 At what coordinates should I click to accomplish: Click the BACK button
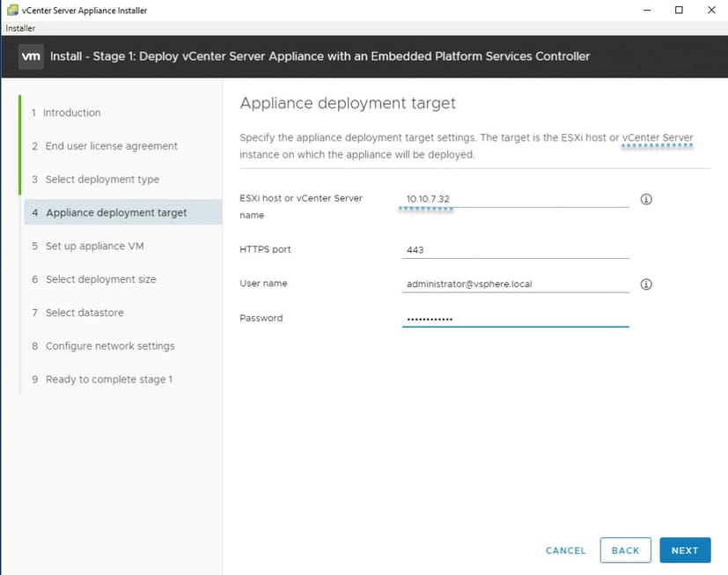(x=625, y=549)
